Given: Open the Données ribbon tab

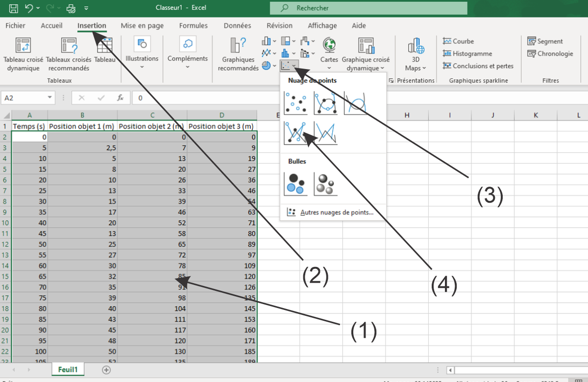Looking at the screenshot, I should point(237,25).
